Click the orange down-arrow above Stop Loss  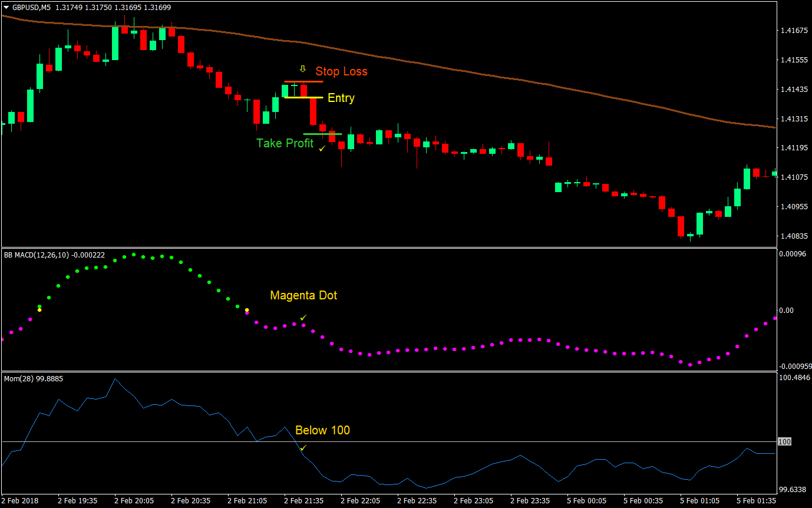click(x=303, y=68)
